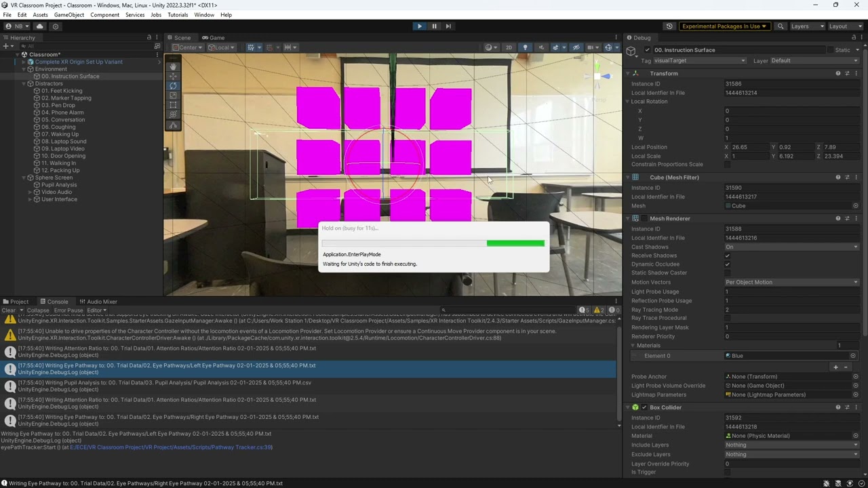Toggle Static Shadow Caster checkbox
868x488 pixels.
coord(728,273)
